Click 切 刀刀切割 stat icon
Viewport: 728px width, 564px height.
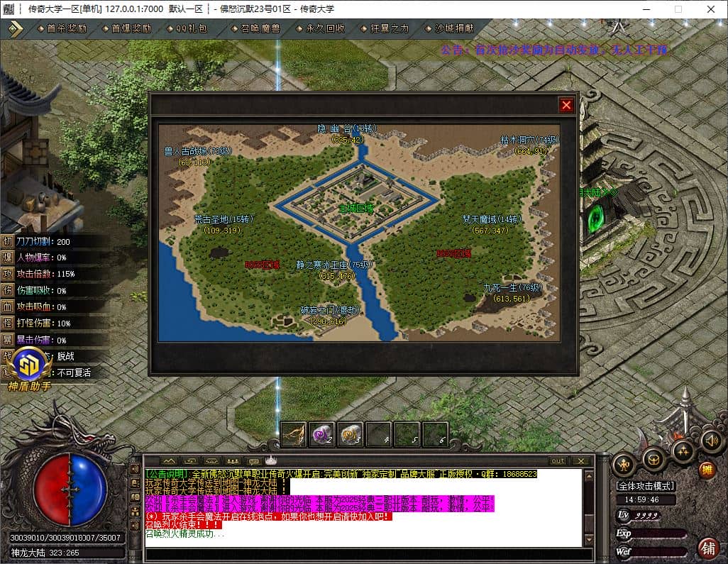click(x=7, y=241)
